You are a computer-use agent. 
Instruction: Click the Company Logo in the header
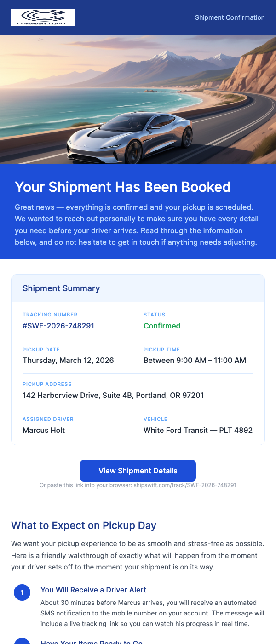tap(43, 17)
